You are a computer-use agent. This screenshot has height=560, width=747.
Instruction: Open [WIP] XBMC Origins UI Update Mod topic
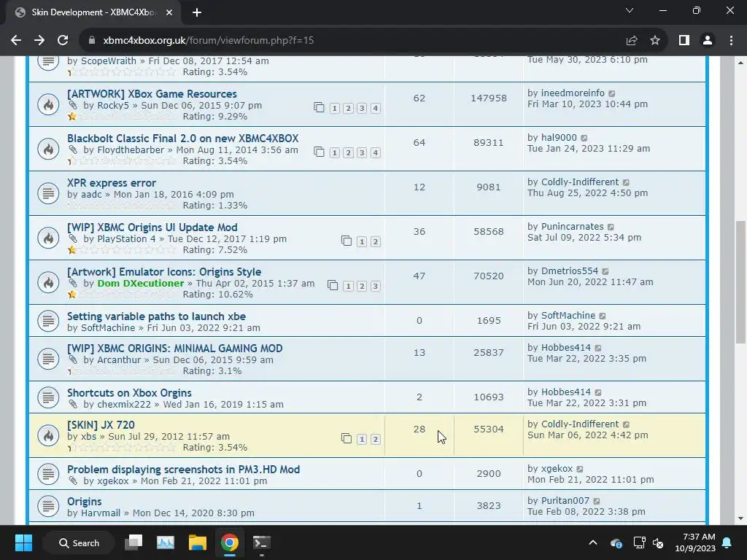pos(152,227)
